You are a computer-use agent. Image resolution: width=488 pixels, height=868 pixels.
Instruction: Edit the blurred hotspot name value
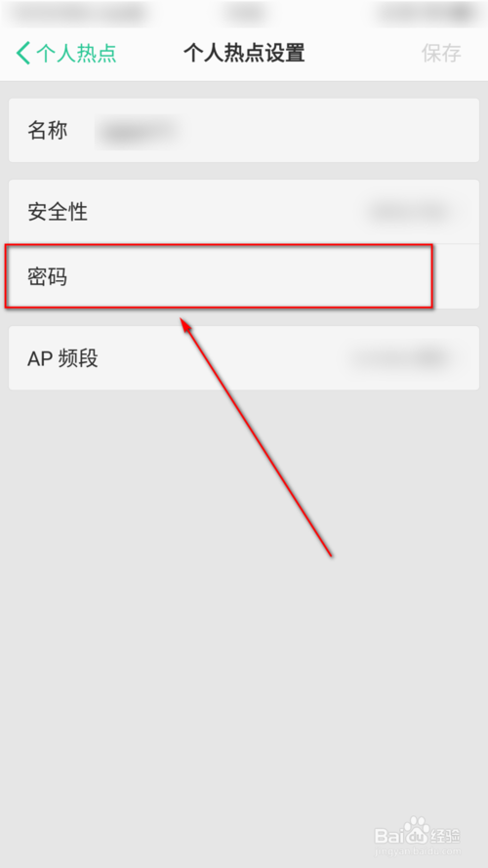140,131
